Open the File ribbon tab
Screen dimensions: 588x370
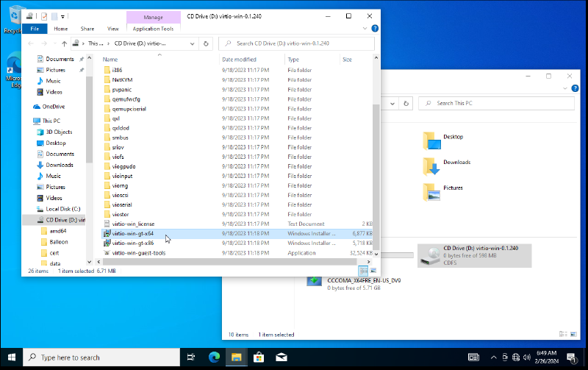[35, 29]
